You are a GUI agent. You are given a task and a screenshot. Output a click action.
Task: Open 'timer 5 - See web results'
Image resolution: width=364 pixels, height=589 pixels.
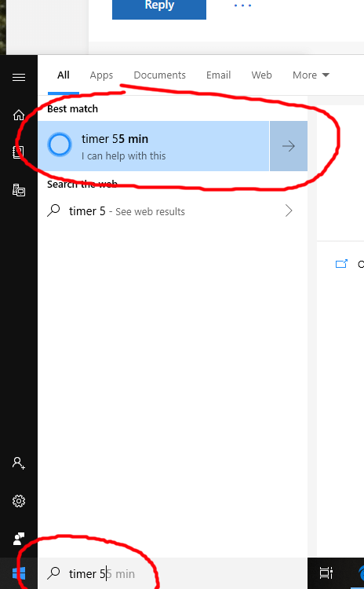point(173,211)
